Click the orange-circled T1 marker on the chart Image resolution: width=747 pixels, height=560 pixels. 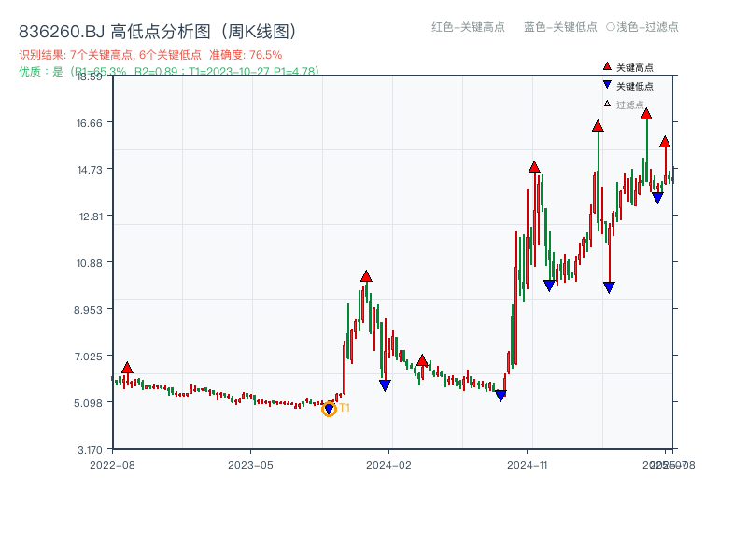pyautogui.click(x=329, y=409)
